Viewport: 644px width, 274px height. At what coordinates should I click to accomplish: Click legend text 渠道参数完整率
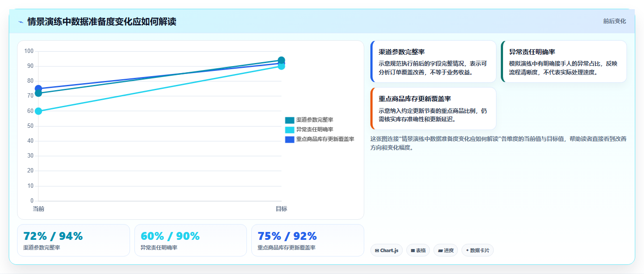314,120
